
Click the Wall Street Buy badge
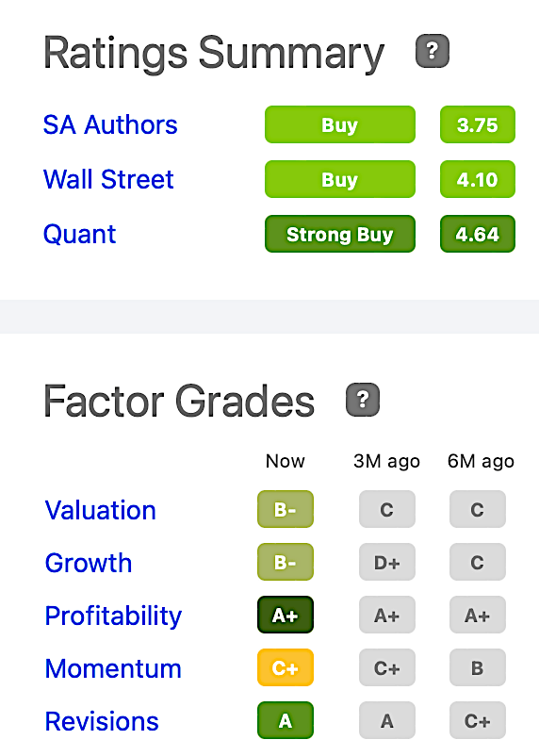[340, 179]
